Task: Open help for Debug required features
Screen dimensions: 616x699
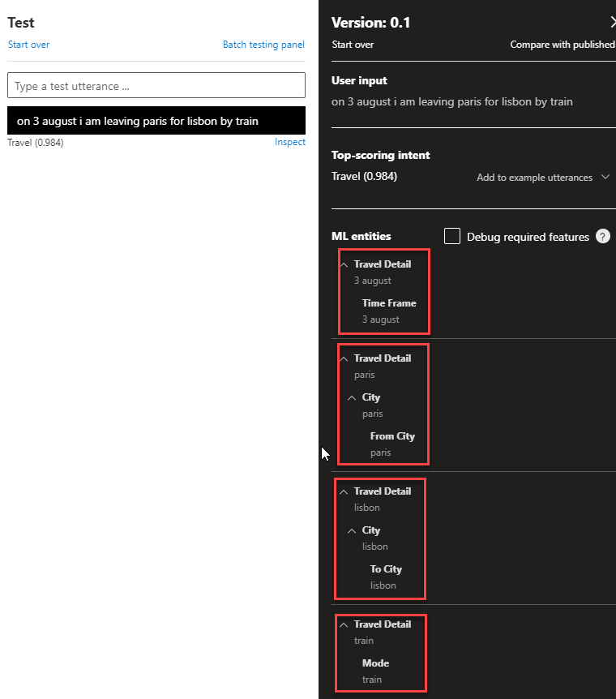Action: [x=603, y=236]
